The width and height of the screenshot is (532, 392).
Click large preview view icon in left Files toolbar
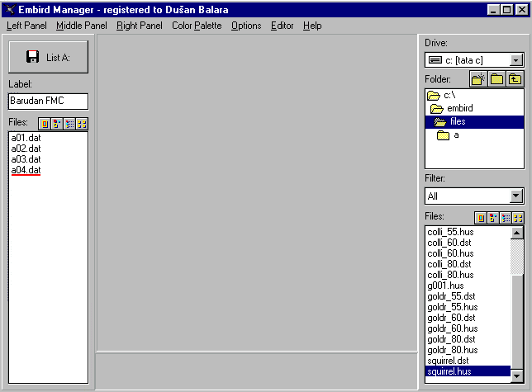tap(45, 124)
